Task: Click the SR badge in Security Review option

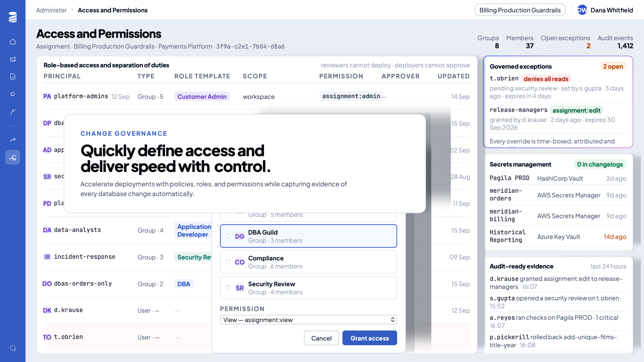Action: (x=239, y=288)
